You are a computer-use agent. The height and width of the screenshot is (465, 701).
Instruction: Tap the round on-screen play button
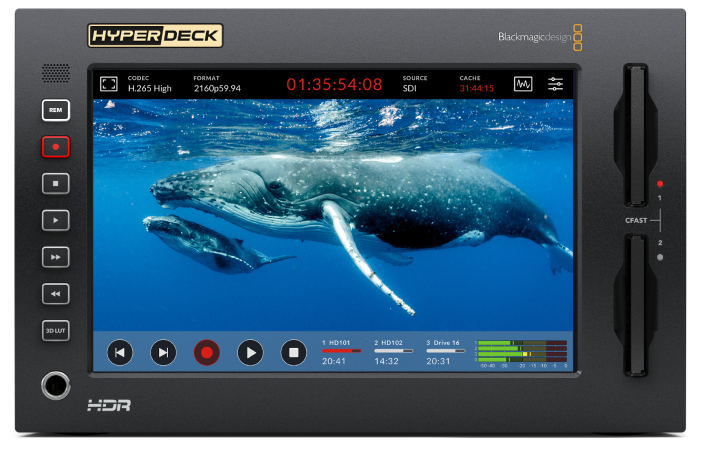[x=250, y=353]
